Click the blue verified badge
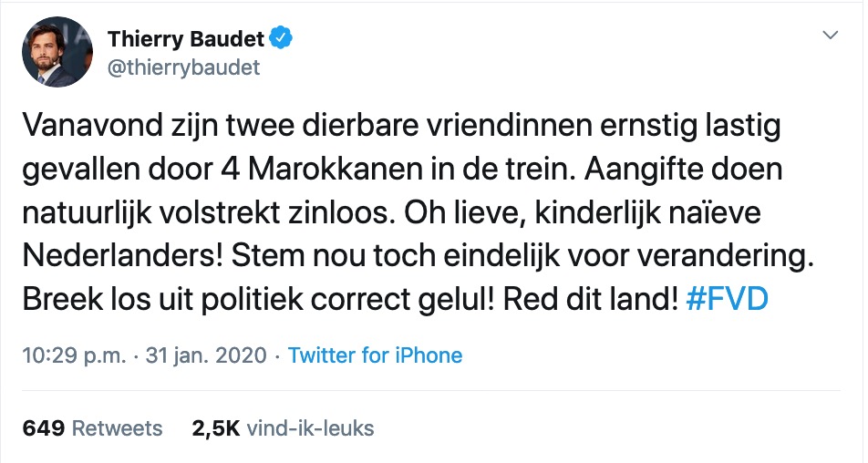Image resolution: width=868 pixels, height=463 pixels. (283, 39)
